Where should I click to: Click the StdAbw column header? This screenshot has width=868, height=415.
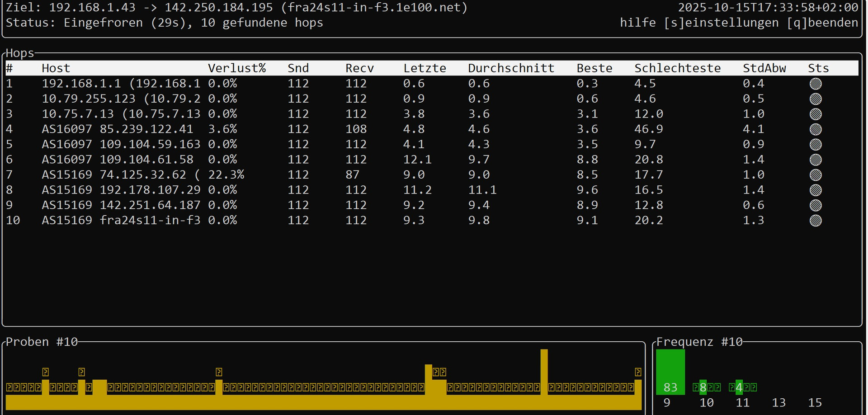click(x=764, y=68)
